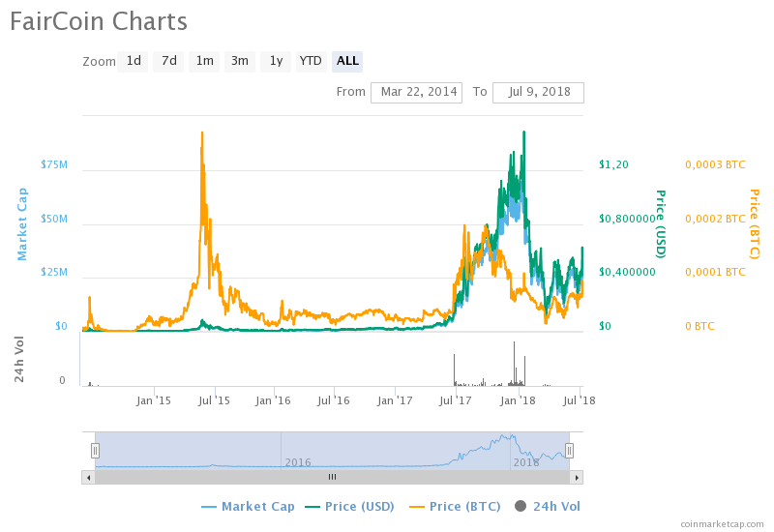This screenshot has width=774, height=532.
Task: Select the 3m zoom range
Action: 240,61
